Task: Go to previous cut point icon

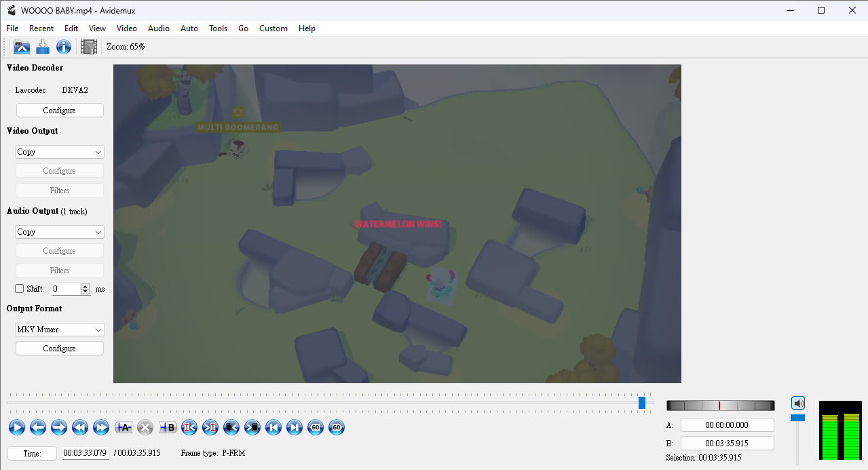Action: 190,427
